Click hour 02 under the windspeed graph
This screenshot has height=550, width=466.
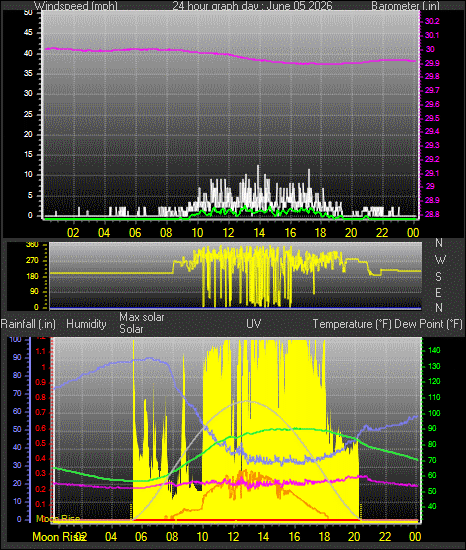(73, 233)
